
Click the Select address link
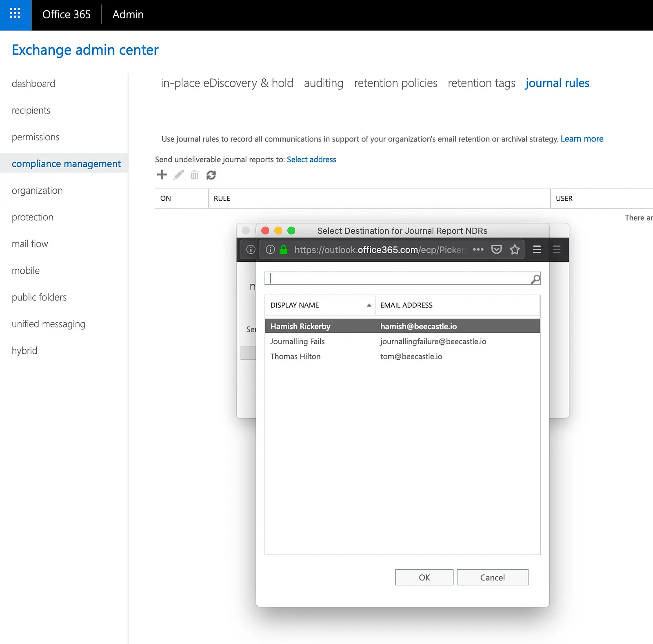pos(311,159)
